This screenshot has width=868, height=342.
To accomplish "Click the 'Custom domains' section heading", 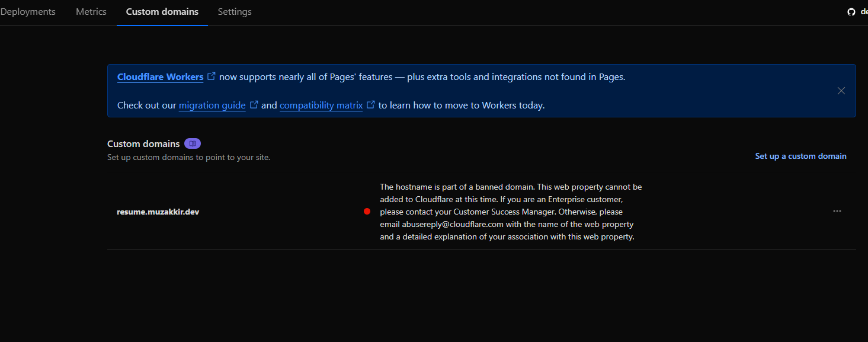I will coord(143,144).
